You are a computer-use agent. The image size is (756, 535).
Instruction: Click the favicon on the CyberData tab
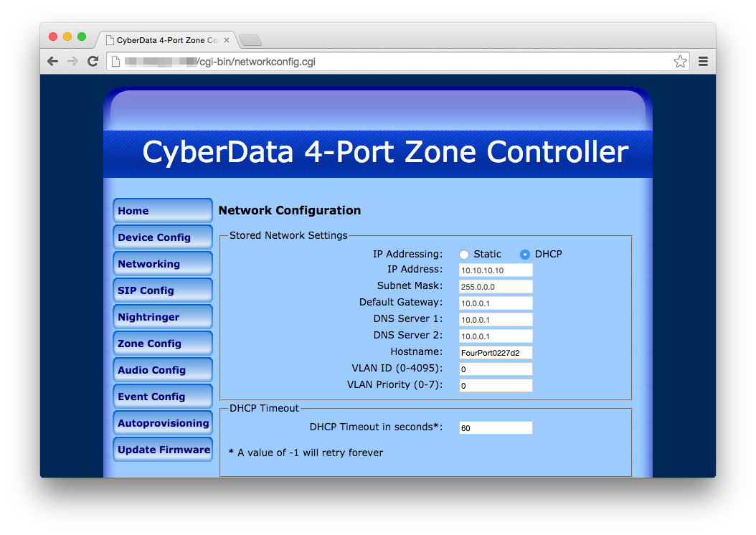(109, 41)
